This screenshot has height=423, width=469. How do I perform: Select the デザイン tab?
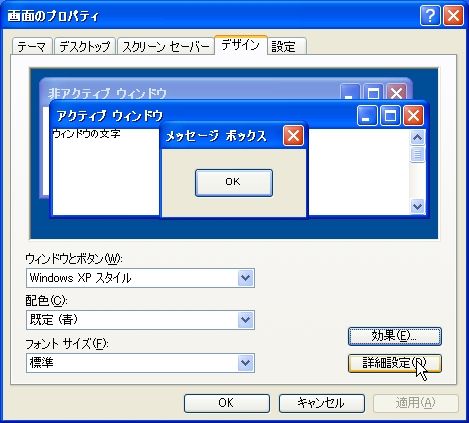pos(241,45)
